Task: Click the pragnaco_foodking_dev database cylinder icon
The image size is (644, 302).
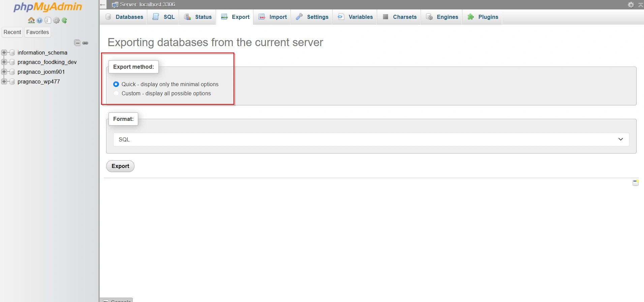Action: point(12,62)
